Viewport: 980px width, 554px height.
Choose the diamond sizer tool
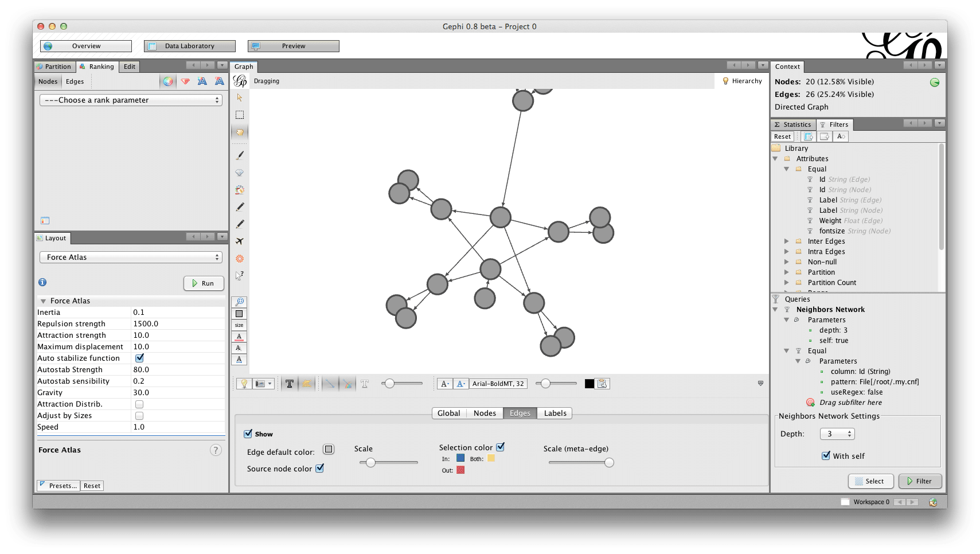(240, 173)
